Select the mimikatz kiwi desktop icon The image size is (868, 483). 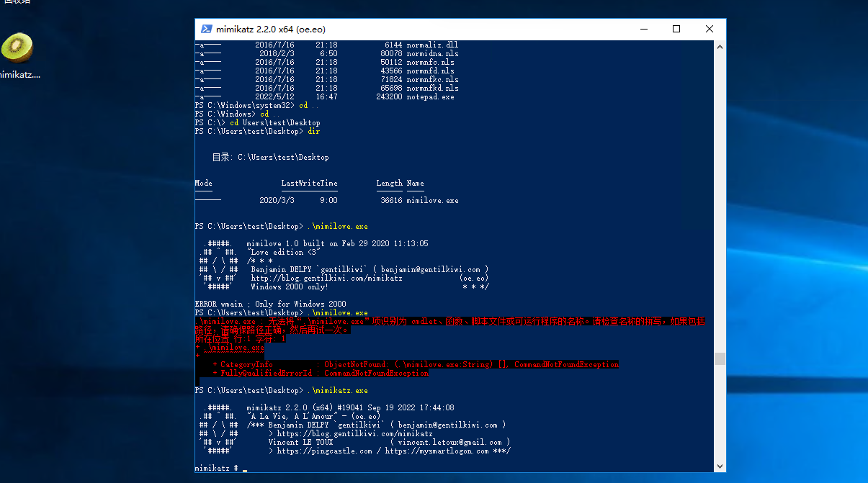[x=17, y=48]
